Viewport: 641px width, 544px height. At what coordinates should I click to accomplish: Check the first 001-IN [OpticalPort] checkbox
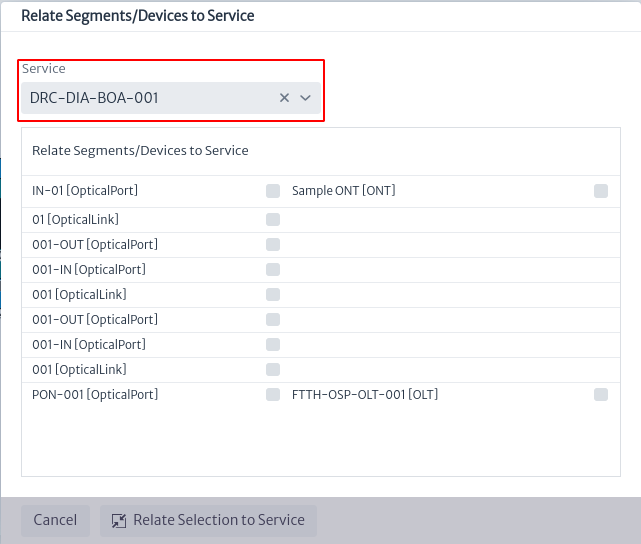[273, 270]
